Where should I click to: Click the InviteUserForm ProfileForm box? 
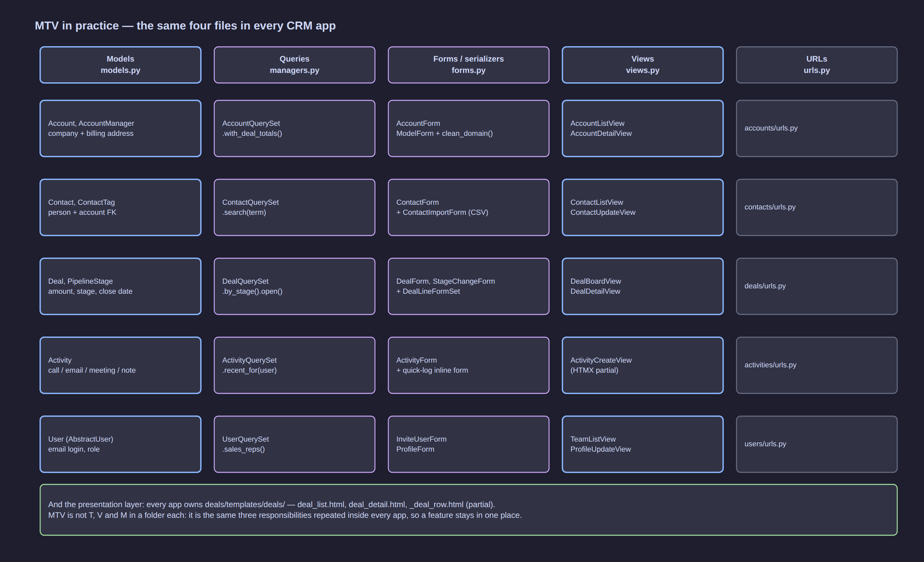click(x=468, y=444)
